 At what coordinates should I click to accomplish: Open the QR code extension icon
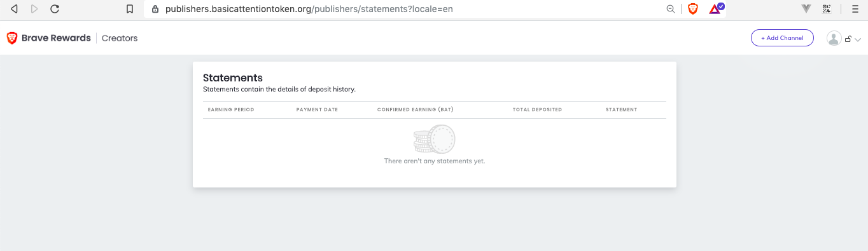pos(827,9)
